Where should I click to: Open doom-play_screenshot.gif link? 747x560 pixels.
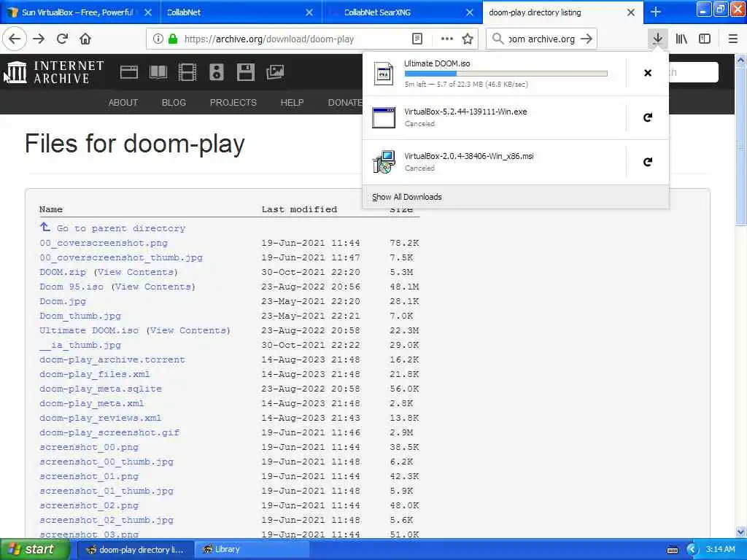[x=109, y=432]
